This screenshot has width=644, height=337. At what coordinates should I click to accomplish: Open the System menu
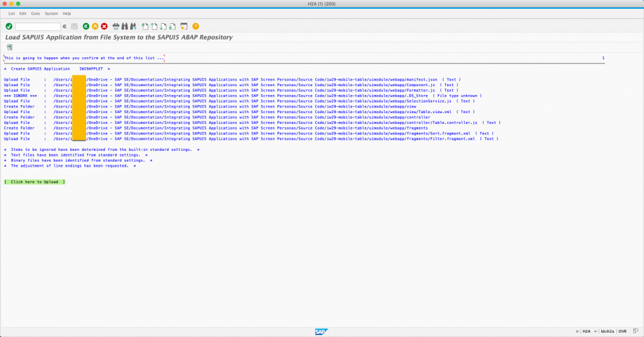coord(52,14)
